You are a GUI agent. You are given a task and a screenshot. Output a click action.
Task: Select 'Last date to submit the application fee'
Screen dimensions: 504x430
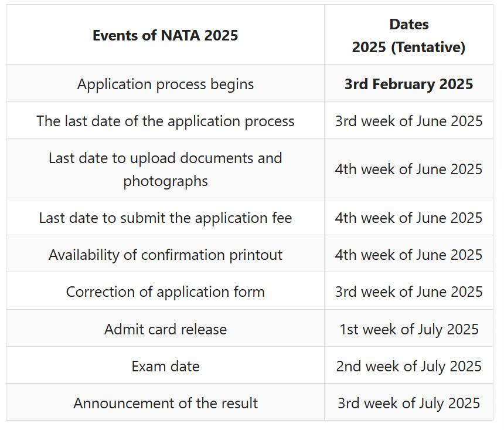tap(165, 218)
